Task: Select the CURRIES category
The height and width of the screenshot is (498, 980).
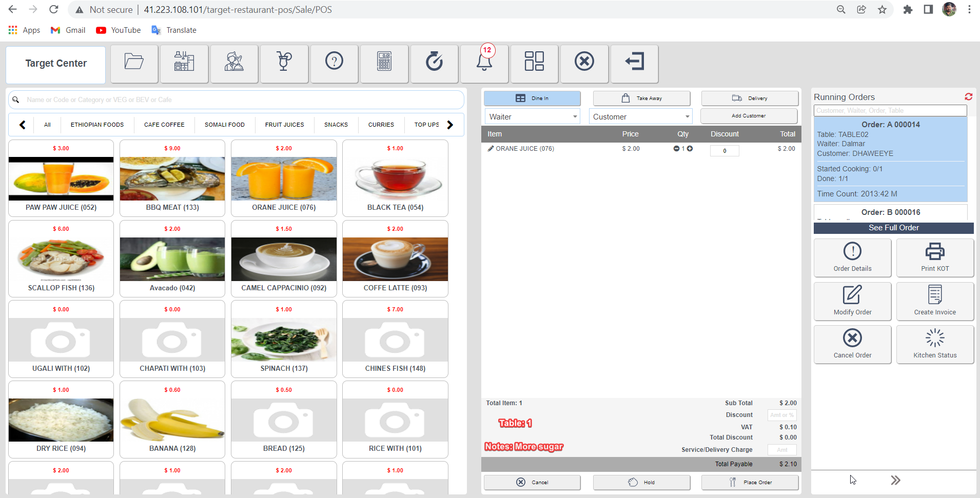Action: point(381,125)
